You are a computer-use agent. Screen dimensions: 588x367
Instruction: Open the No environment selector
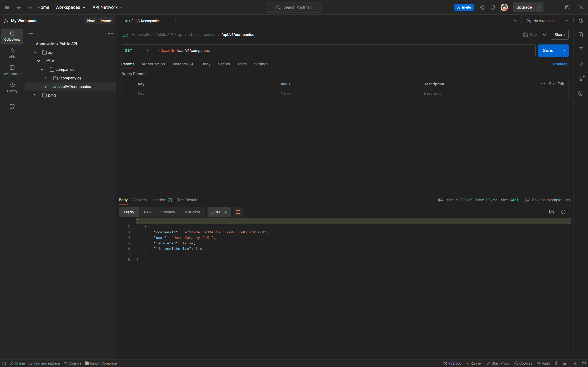(x=547, y=21)
